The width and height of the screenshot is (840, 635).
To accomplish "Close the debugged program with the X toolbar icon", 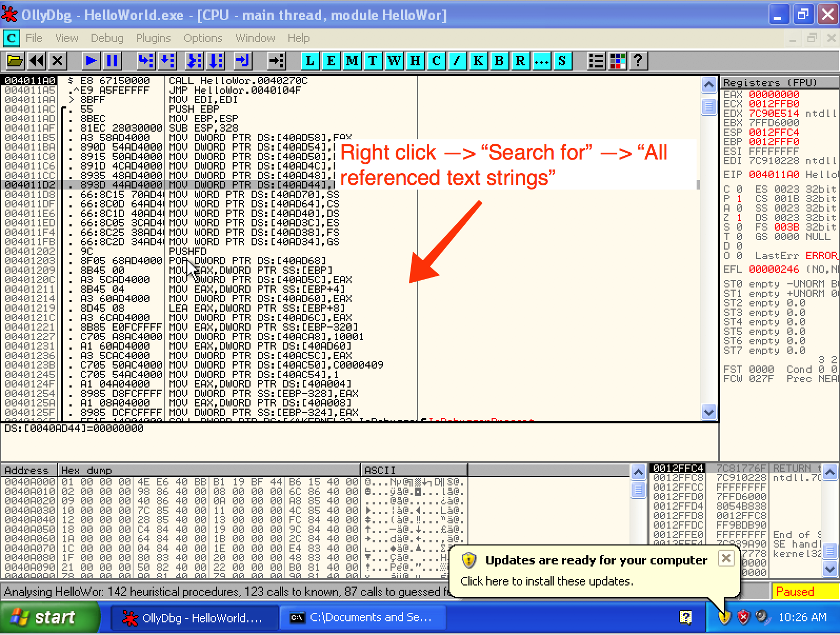I will coord(57,61).
